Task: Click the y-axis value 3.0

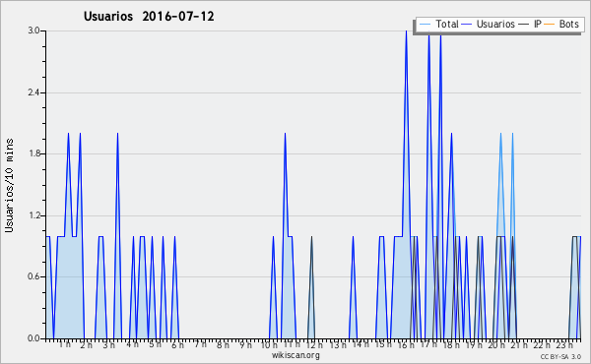Action: [33, 30]
